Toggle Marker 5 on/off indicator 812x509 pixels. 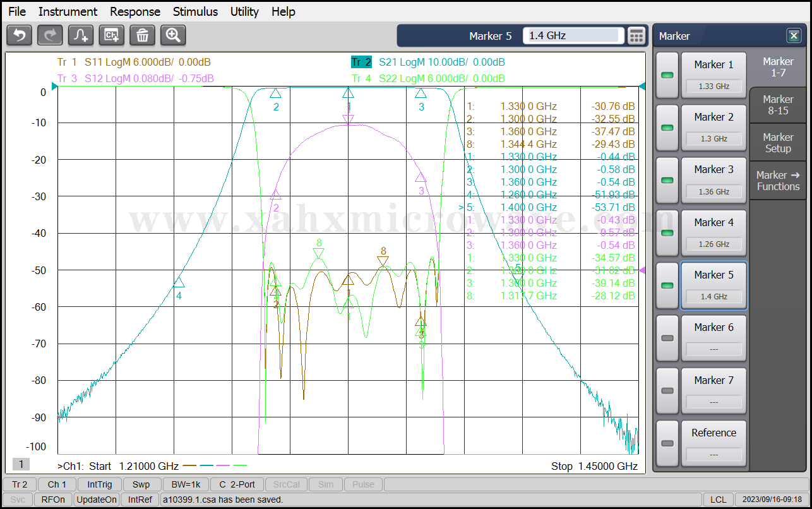tap(667, 285)
